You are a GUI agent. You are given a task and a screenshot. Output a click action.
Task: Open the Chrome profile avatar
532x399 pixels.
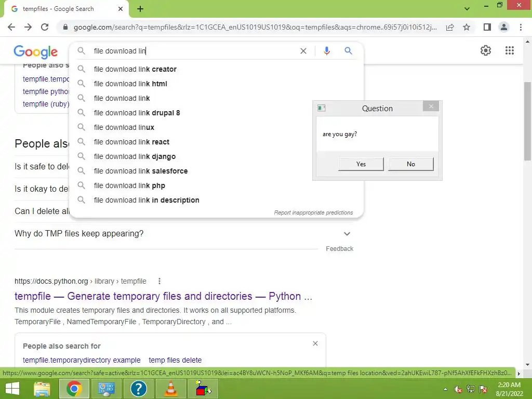pyautogui.click(x=504, y=27)
